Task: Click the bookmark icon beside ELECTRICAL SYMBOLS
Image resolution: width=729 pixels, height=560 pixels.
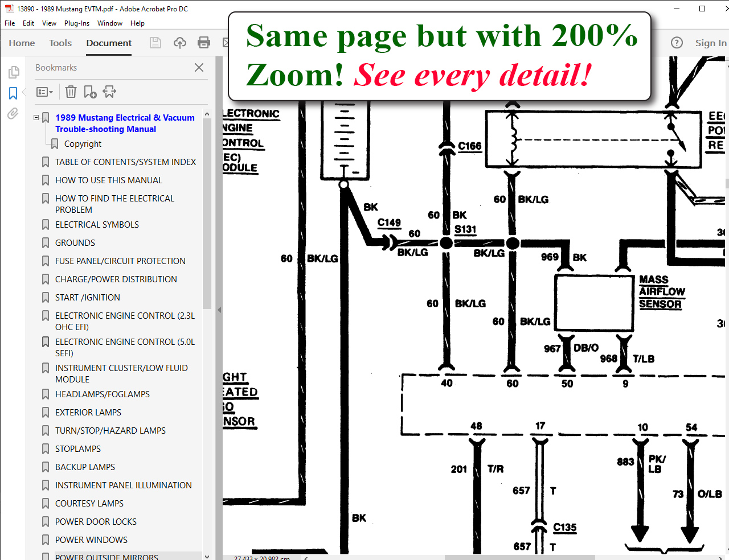Action: [x=46, y=225]
